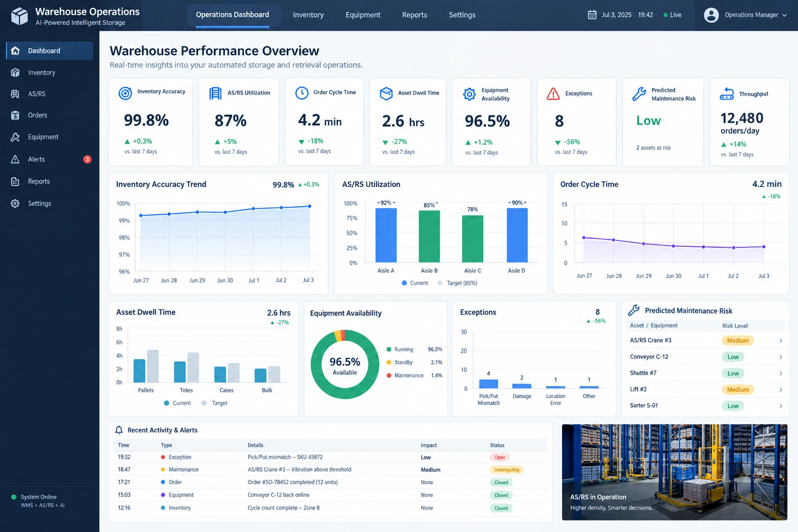The width and height of the screenshot is (798, 532).
Task: Expand the Sorter S-01 row chevron
Action: coord(781,406)
